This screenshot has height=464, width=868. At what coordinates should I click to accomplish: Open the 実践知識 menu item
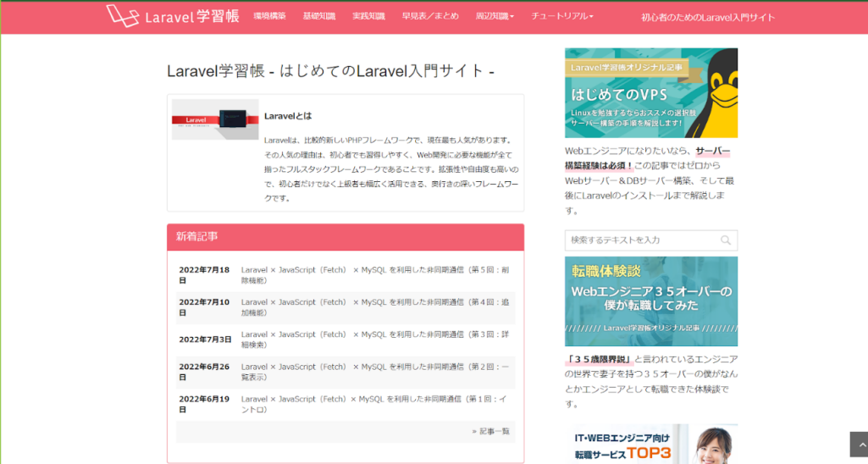[368, 16]
